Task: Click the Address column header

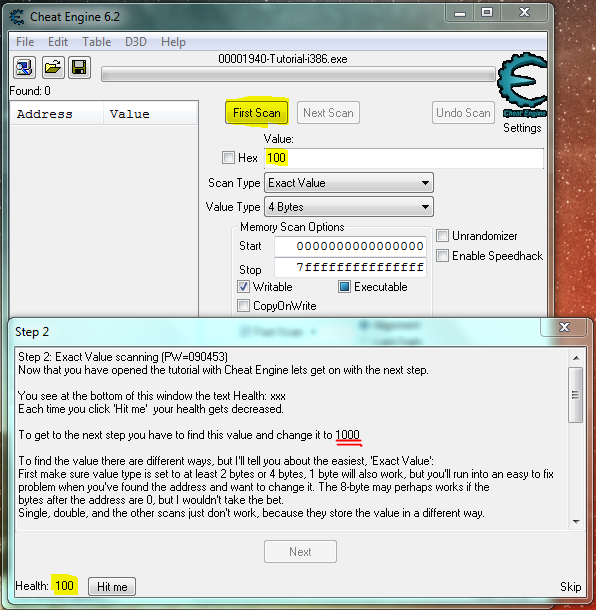Action: tap(57, 114)
